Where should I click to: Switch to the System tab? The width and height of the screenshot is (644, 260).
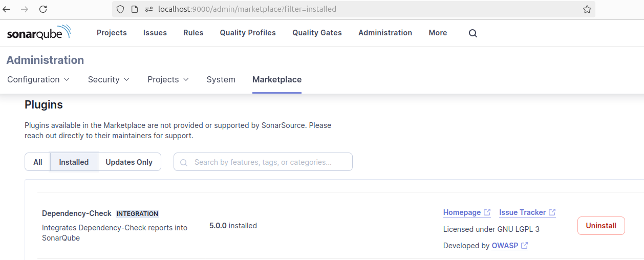click(x=221, y=79)
